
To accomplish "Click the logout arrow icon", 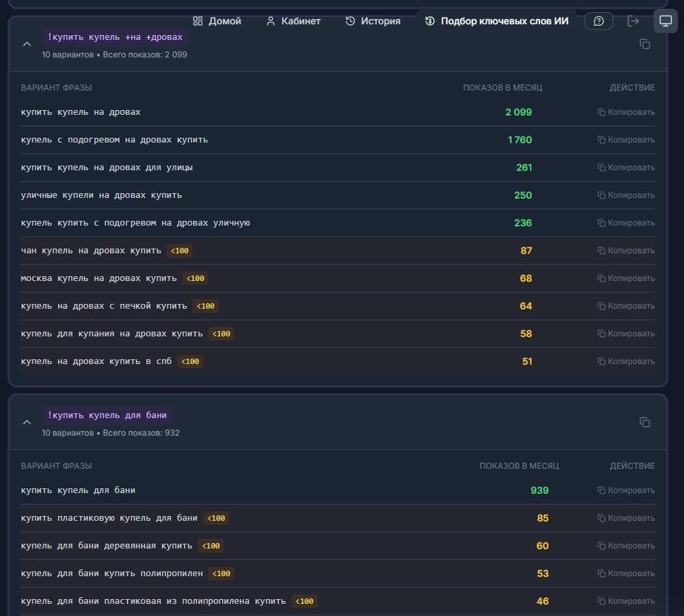I will click(x=633, y=21).
